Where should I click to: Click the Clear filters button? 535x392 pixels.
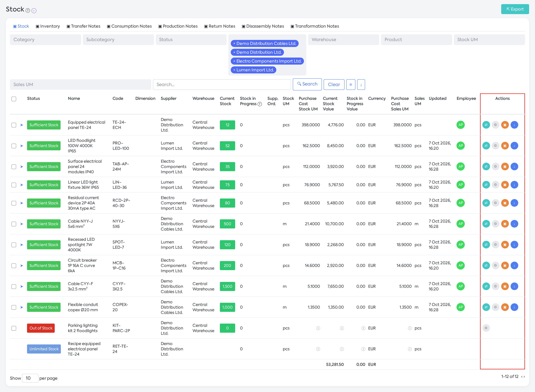point(334,84)
